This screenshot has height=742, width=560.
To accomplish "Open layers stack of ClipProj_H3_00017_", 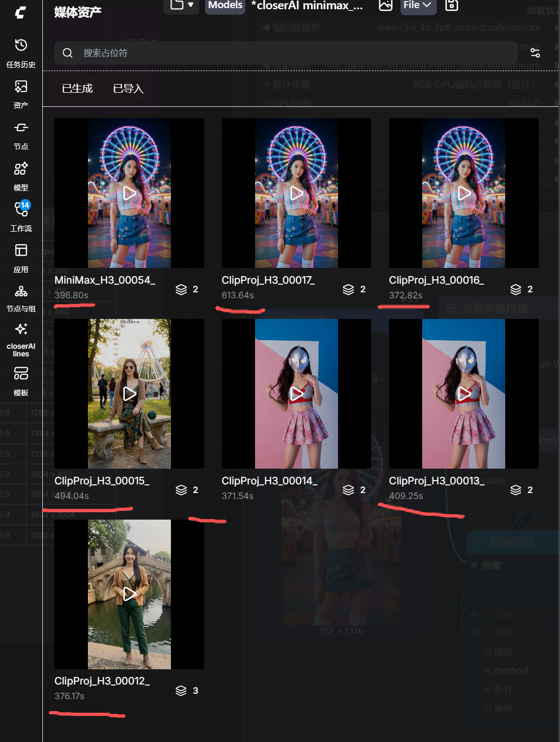I will (x=354, y=290).
